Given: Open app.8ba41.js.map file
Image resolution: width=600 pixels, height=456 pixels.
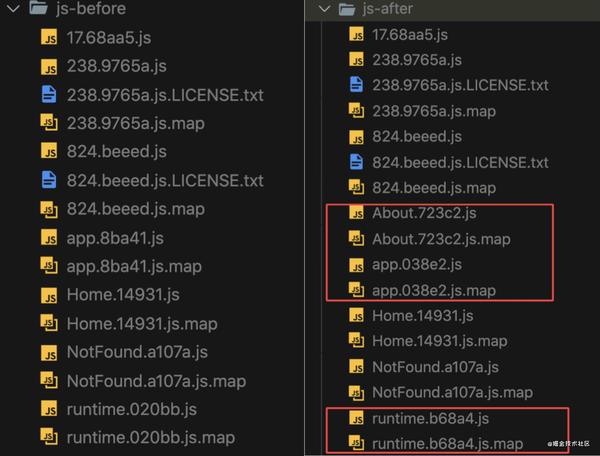Looking at the screenshot, I should pos(134,267).
